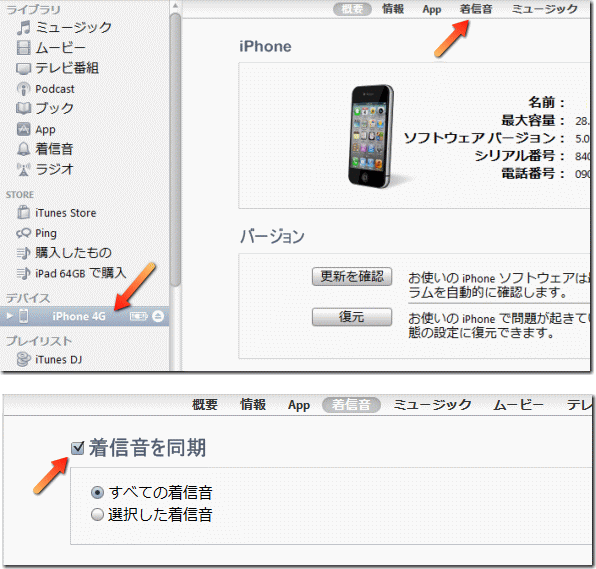Select Podcast label in the sidebar
This screenshot has width=596, height=569.
coord(55,89)
